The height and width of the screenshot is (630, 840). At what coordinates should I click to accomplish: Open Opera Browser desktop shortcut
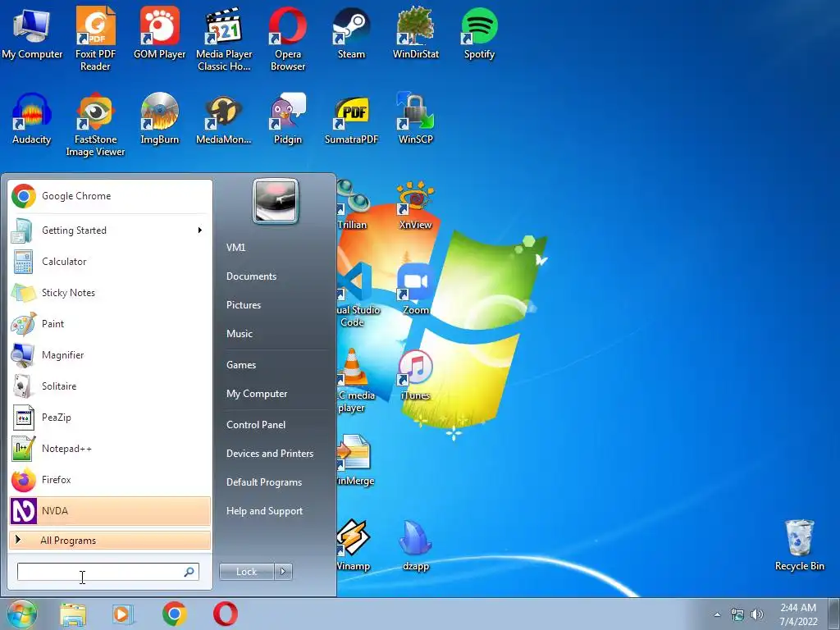click(x=288, y=39)
